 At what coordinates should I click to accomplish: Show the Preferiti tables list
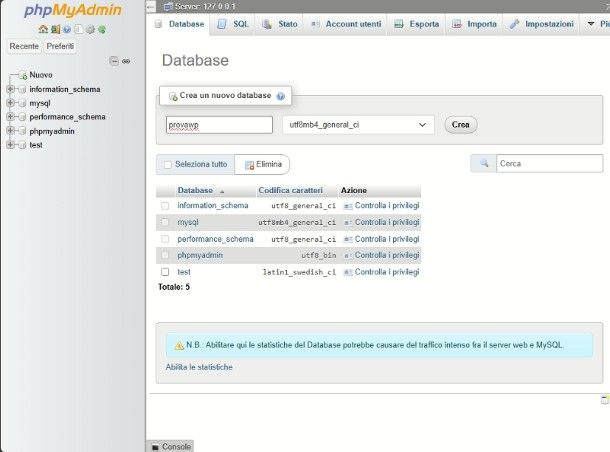click(x=60, y=46)
